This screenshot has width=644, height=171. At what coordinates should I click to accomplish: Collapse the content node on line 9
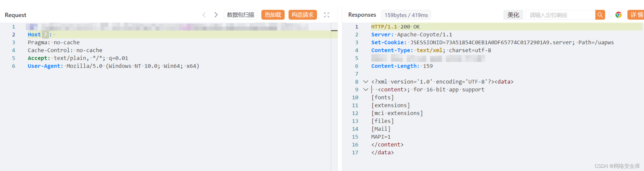point(365,90)
